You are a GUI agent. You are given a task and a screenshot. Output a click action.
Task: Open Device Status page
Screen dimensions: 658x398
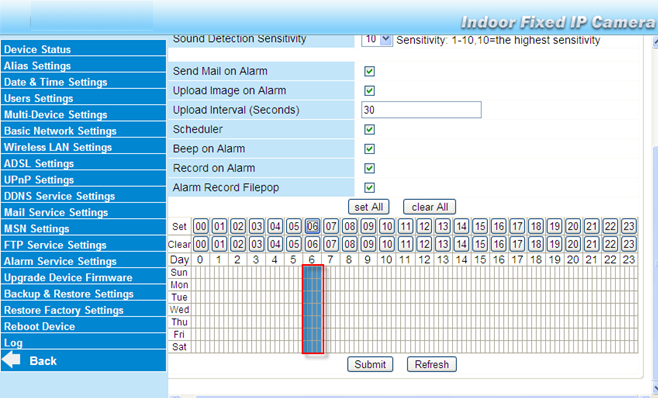pos(83,49)
